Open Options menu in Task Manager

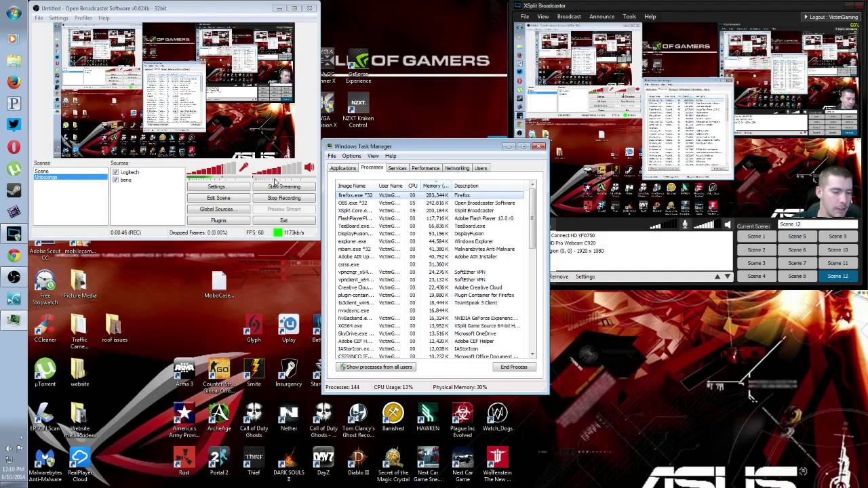point(351,156)
